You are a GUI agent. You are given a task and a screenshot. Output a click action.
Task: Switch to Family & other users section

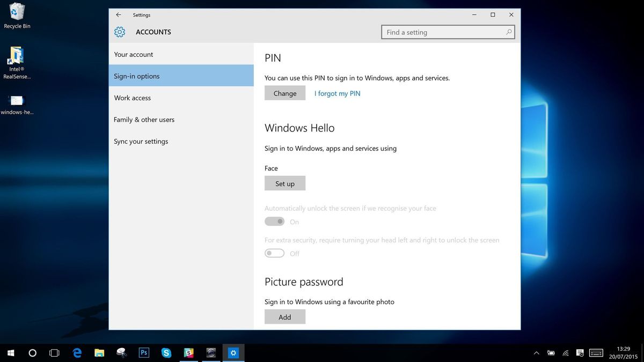pos(144,119)
